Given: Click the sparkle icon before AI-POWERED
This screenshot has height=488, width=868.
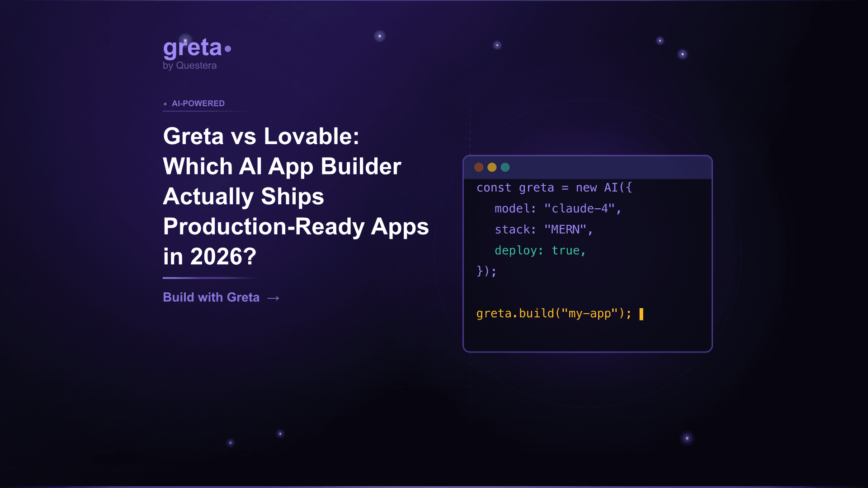Looking at the screenshot, I should 165,104.
